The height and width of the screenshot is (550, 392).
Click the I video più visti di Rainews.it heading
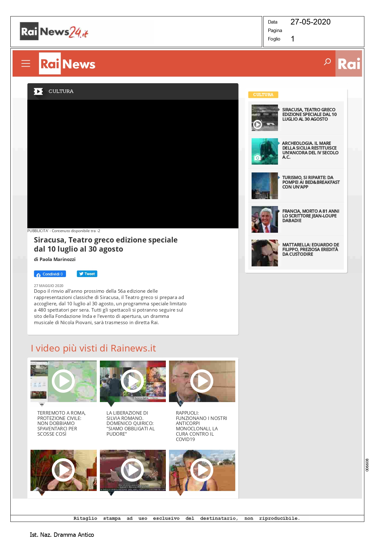point(93,348)
